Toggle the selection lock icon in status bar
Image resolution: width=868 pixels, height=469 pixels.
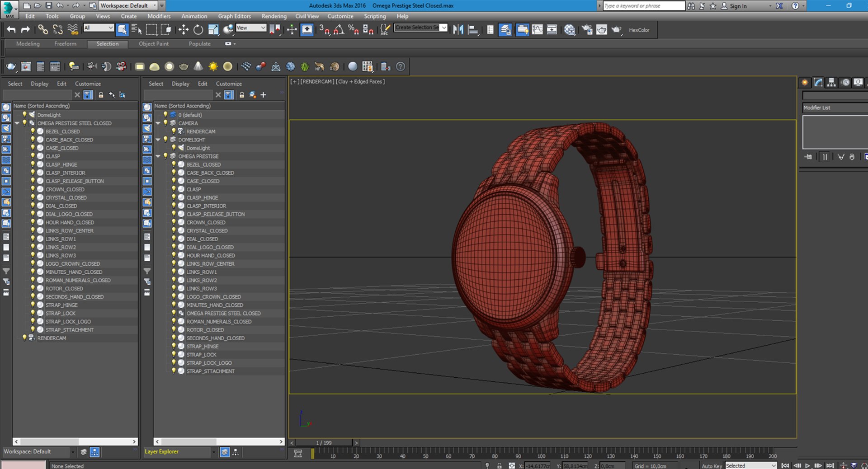click(x=499, y=465)
